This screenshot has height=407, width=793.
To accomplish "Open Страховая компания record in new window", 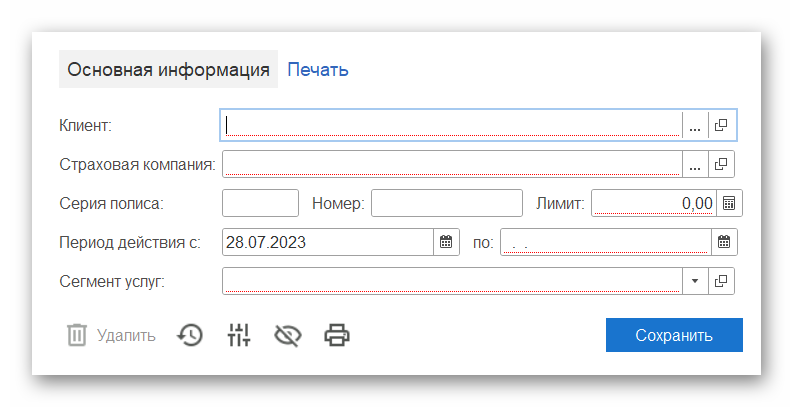I will click(x=722, y=164).
